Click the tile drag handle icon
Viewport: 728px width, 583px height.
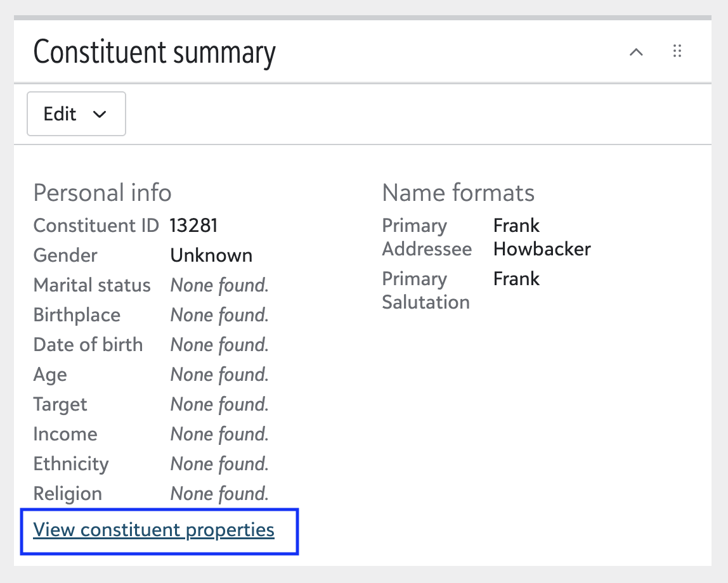pos(677,52)
